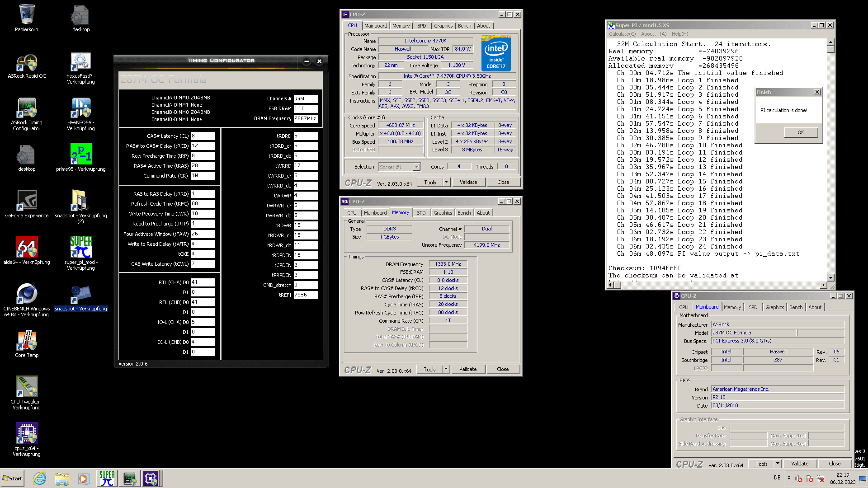Launch CPU-Tweaker shortcut icon
Screen dimensions: 868x488
(27, 393)
